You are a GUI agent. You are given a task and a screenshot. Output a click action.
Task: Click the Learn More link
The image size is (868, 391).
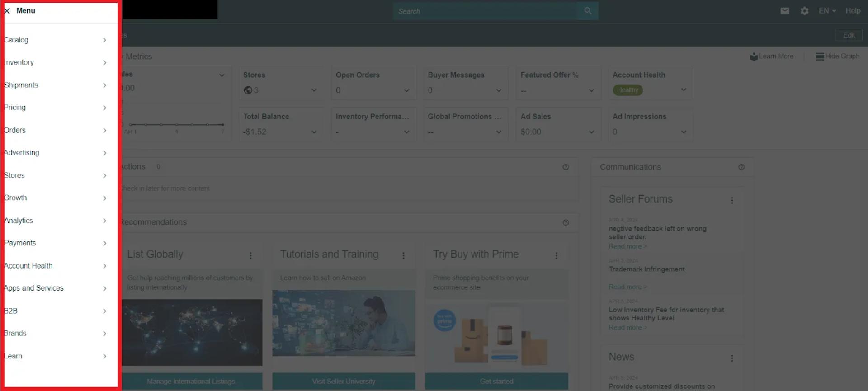pos(772,57)
